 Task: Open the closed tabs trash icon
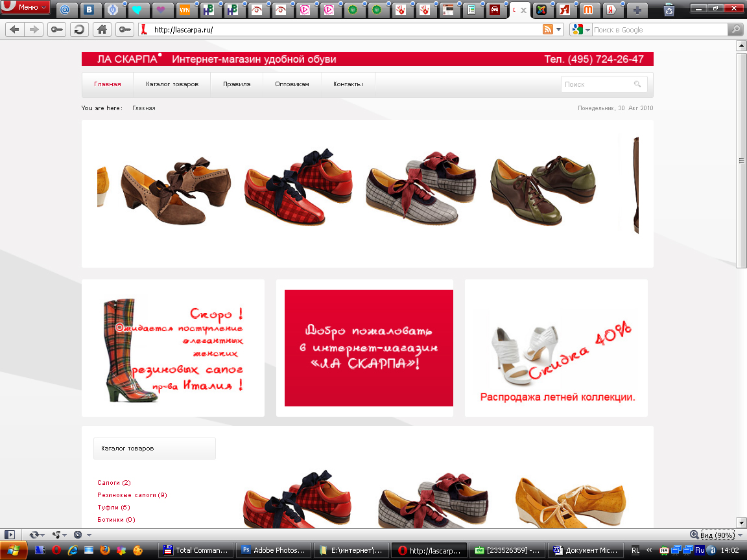[x=669, y=9]
